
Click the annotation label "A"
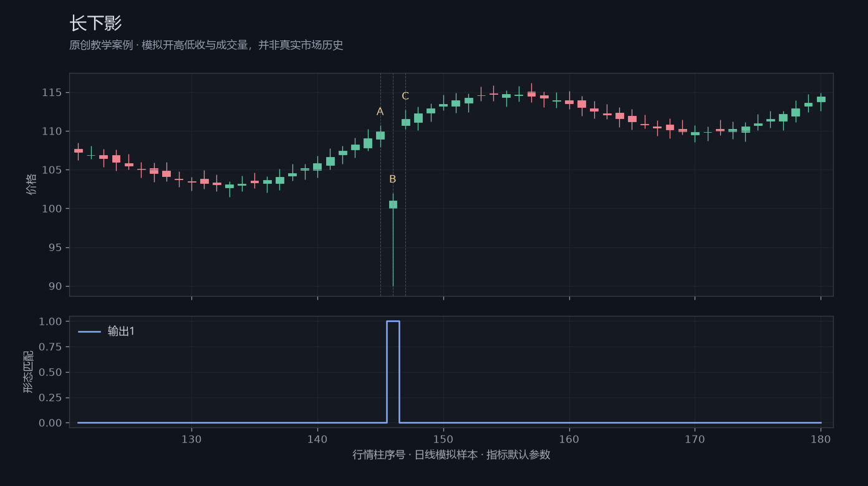coord(380,112)
